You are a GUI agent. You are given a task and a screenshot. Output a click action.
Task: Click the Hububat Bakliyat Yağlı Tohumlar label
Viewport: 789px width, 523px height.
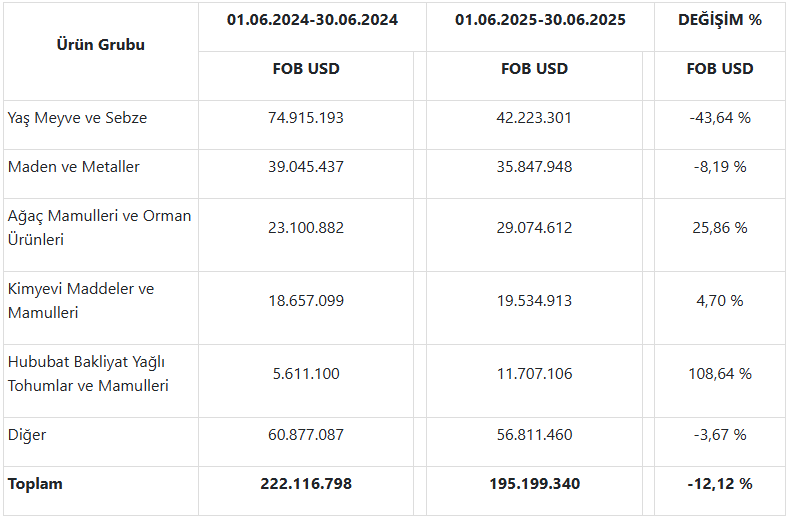88,374
